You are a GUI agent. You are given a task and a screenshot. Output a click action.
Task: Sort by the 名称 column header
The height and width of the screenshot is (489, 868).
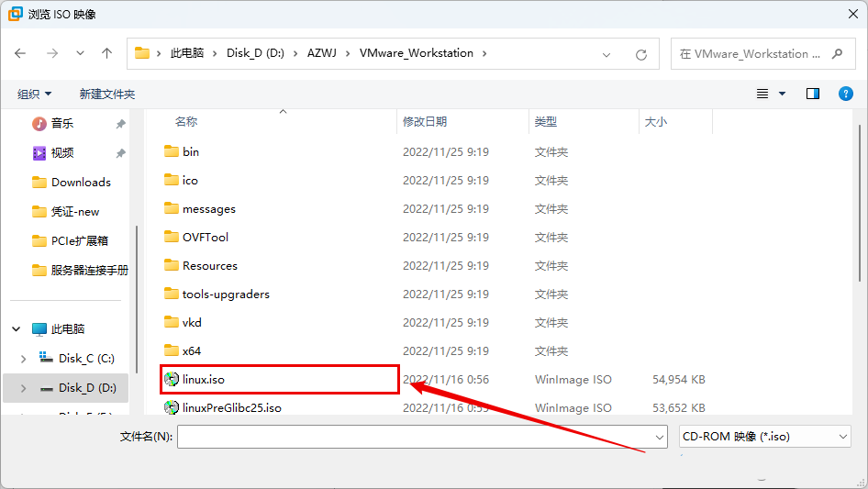click(x=186, y=122)
